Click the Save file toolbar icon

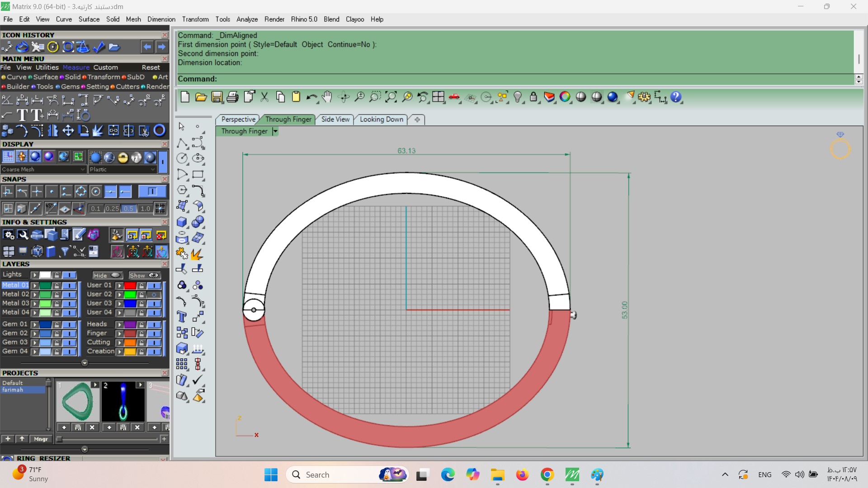click(x=217, y=97)
